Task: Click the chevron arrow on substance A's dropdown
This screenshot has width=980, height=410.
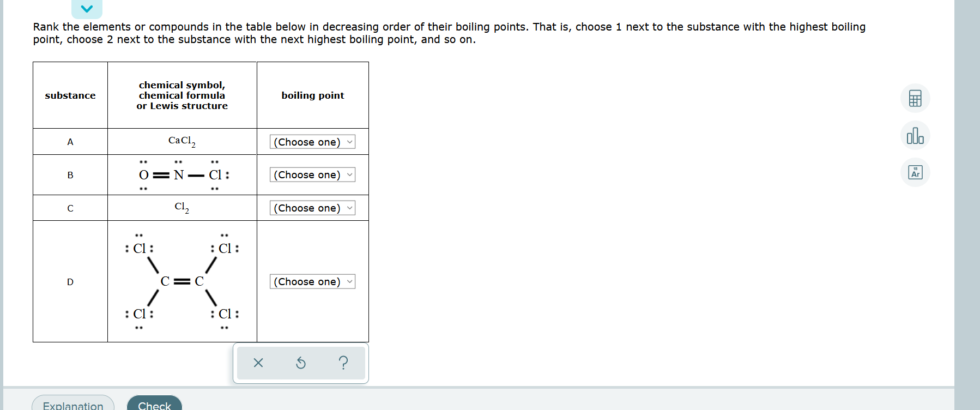Action: point(350,142)
